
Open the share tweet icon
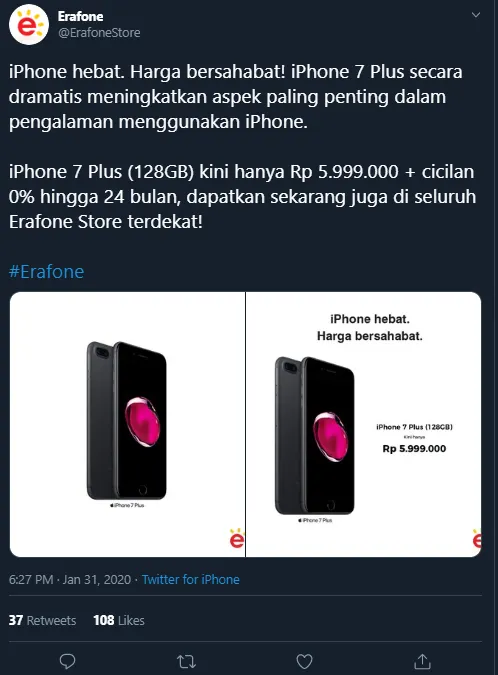[x=423, y=661]
